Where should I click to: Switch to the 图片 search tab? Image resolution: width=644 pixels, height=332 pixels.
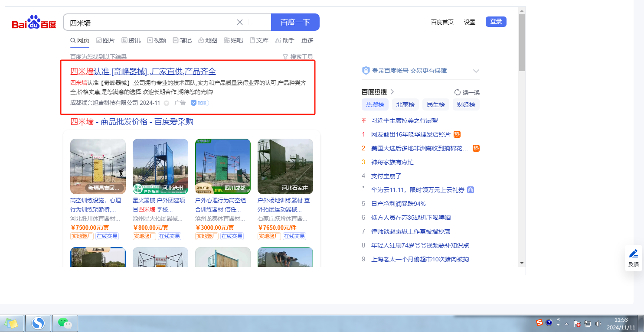click(x=105, y=40)
